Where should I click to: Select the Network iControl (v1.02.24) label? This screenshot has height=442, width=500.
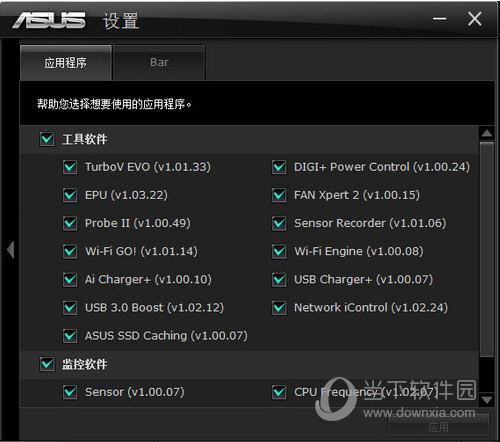click(371, 307)
